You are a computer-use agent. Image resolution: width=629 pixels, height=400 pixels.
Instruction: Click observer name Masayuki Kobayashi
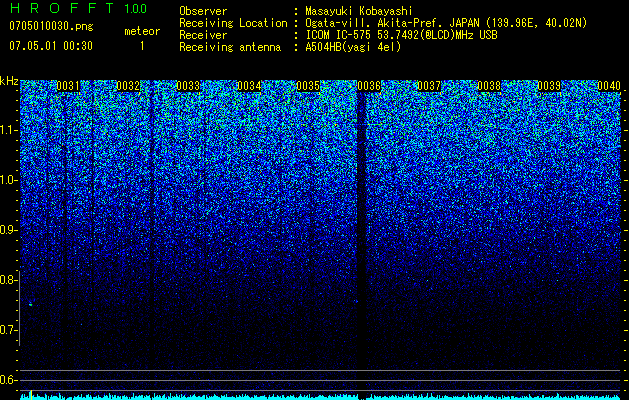click(359, 11)
